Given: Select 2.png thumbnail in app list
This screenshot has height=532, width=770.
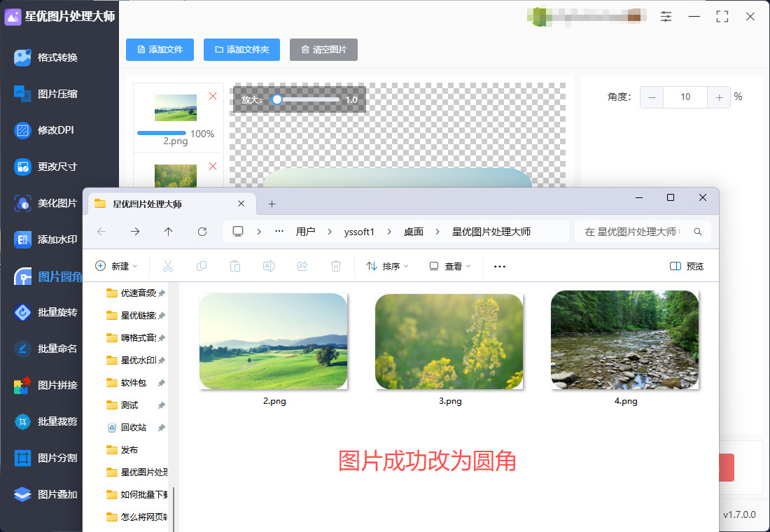Looking at the screenshot, I should pyautogui.click(x=176, y=108).
